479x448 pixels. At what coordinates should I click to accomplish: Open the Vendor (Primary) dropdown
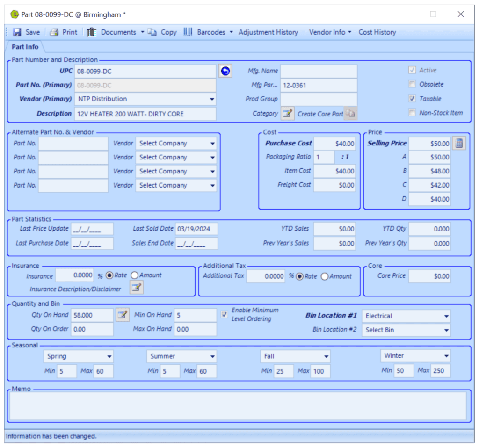click(212, 99)
